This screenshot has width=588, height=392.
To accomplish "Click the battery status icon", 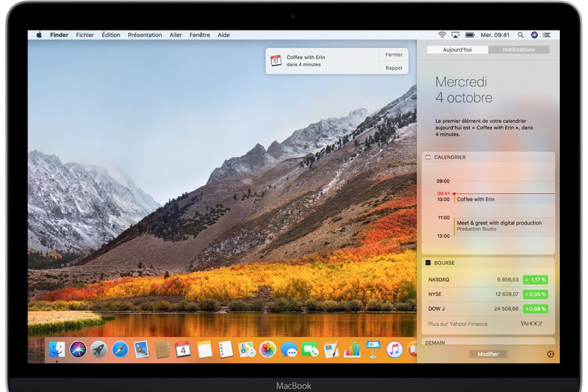I will [470, 35].
